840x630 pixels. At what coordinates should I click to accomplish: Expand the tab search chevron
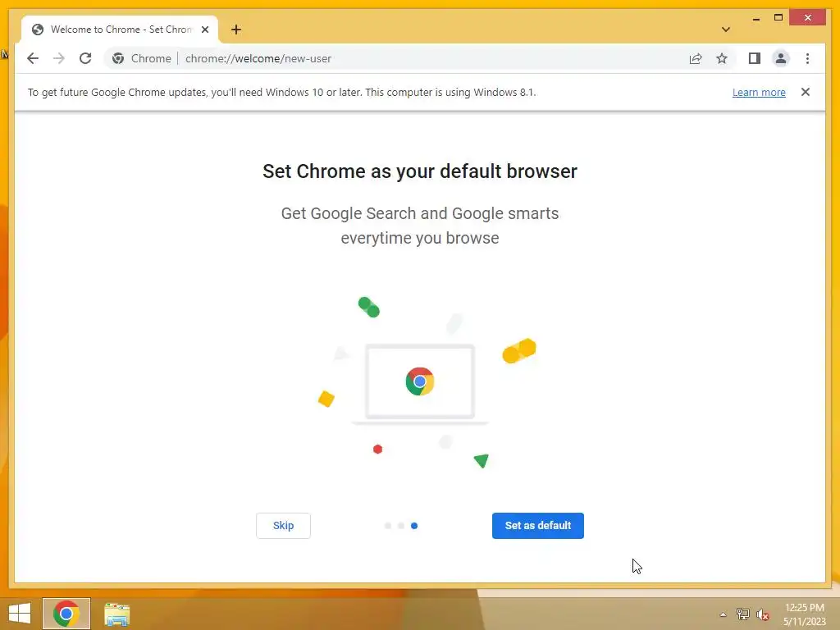click(x=725, y=30)
